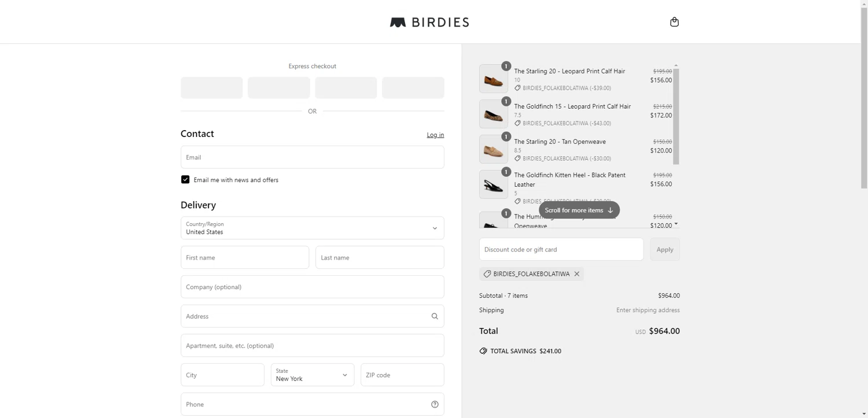The image size is (868, 418).
Task: Click the Log in link
Action: tap(435, 135)
